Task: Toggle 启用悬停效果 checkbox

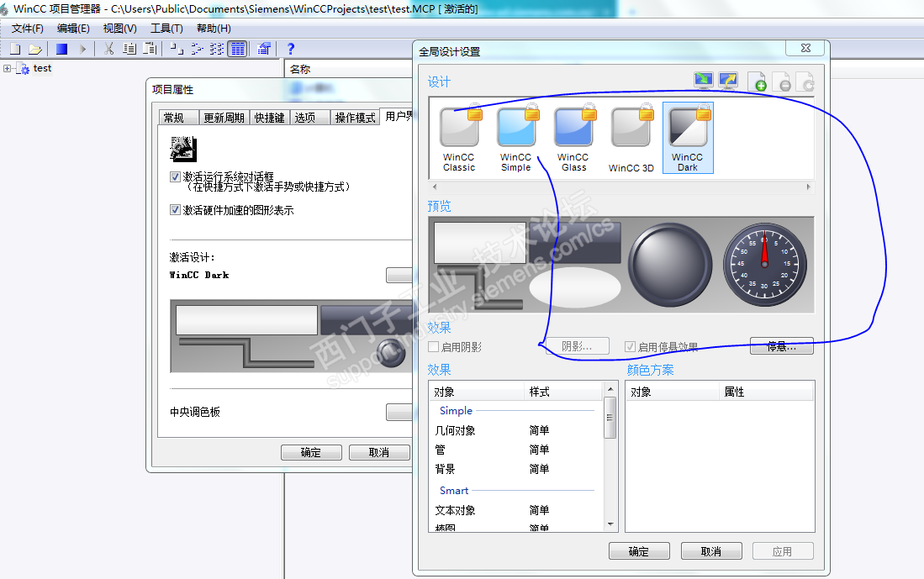Action: 630,347
